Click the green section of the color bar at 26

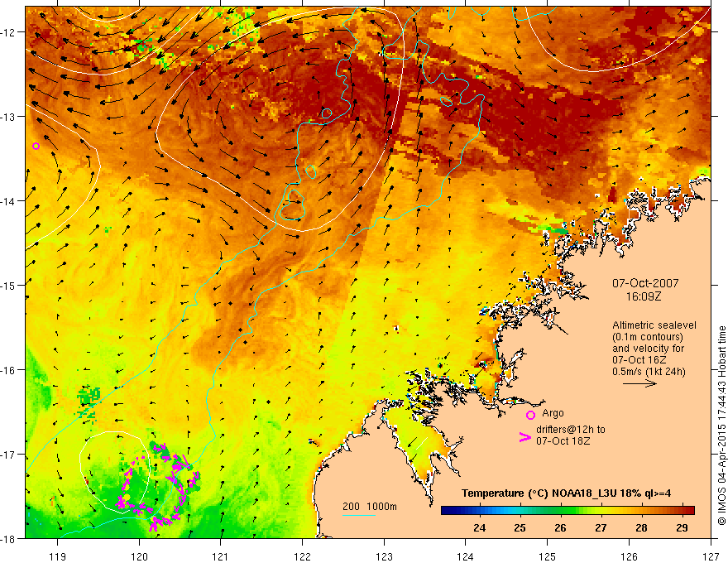[x=560, y=511]
